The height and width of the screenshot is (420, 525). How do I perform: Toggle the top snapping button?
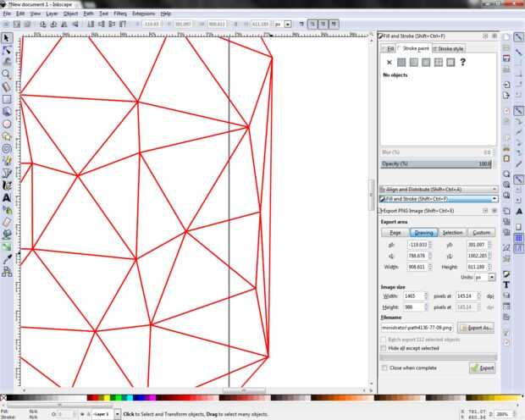pos(518,37)
